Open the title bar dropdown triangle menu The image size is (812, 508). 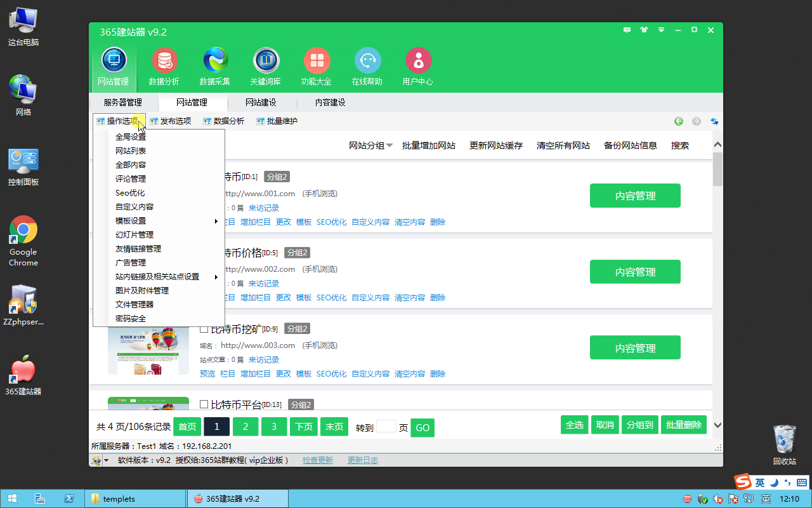point(662,30)
